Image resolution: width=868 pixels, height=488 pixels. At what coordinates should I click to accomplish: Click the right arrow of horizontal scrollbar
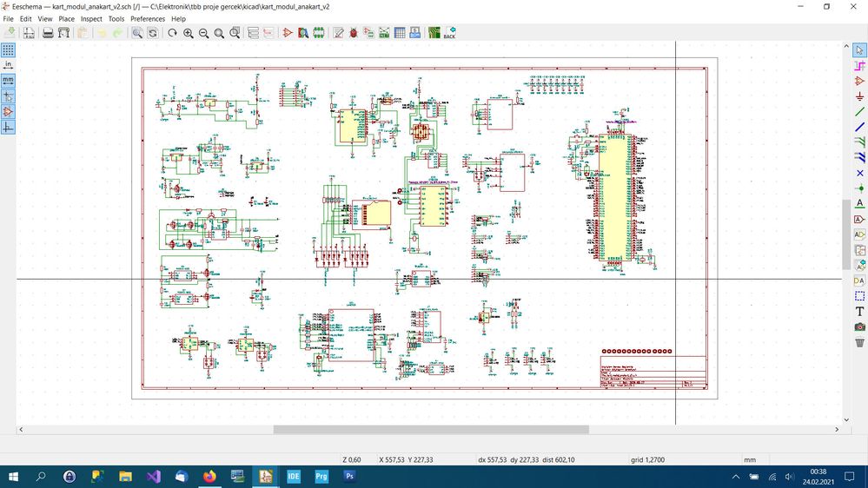click(837, 429)
